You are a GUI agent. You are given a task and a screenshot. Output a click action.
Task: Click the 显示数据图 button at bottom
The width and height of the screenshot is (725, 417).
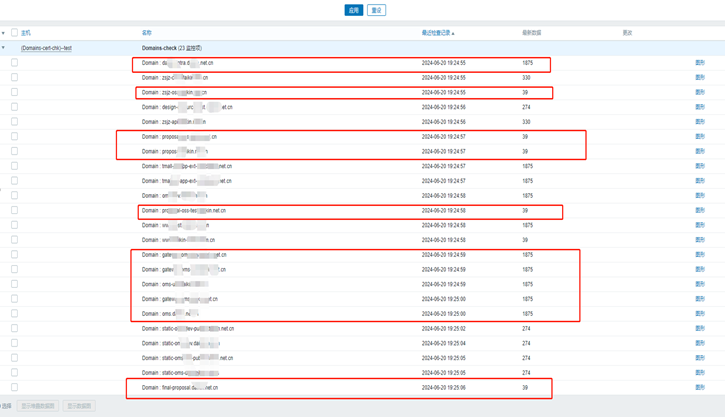(79, 406)
